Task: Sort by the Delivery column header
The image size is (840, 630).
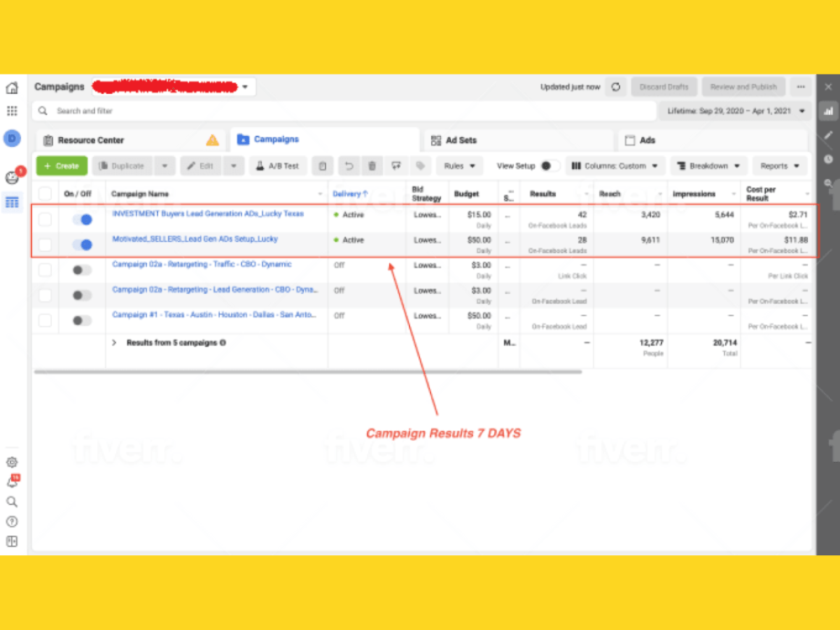Action: pyautogui.click(x=350, y=194)
